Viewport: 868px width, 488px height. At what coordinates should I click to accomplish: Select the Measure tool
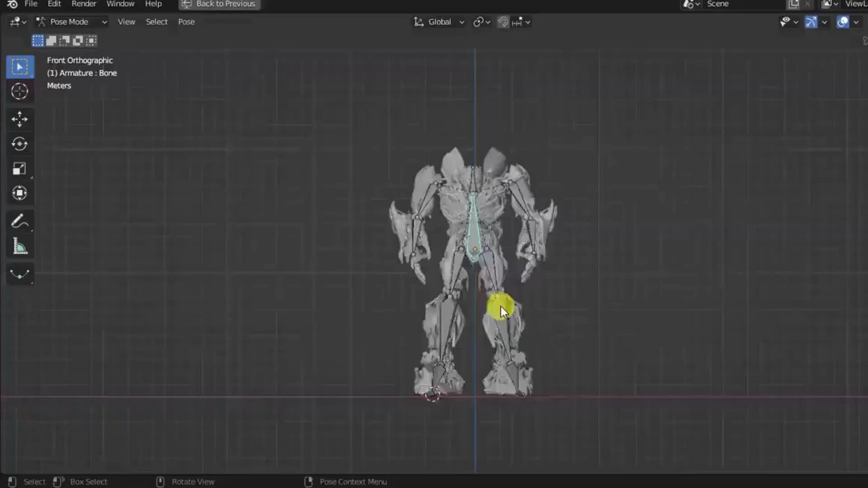(19, 246)
